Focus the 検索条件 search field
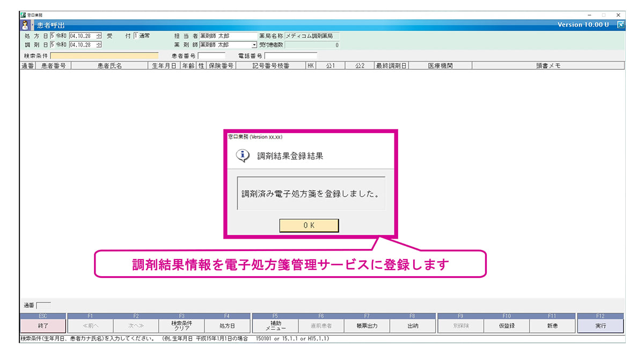The width and height of the screenshot is (644, 354). point(105,55)
